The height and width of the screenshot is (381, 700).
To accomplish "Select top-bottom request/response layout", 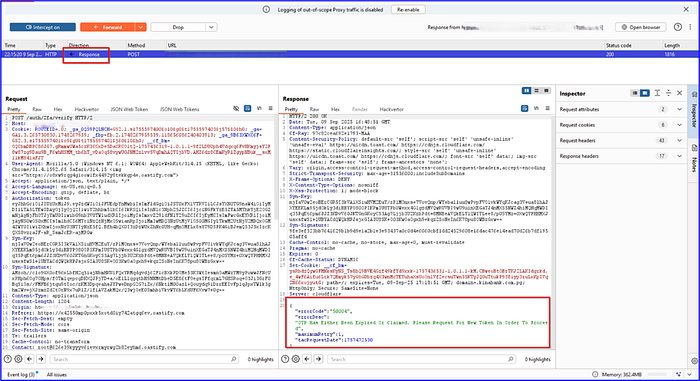I will click(x=537, y=91).
